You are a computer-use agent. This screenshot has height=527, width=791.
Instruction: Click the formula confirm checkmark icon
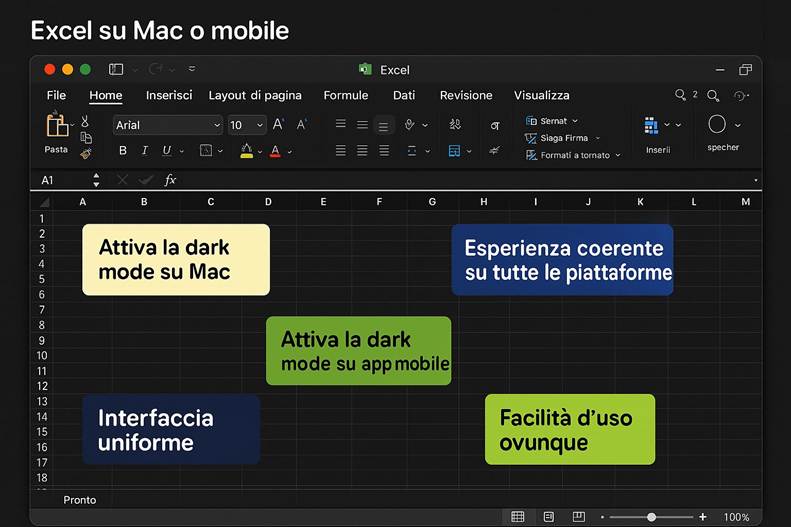(x=146, y=180)
